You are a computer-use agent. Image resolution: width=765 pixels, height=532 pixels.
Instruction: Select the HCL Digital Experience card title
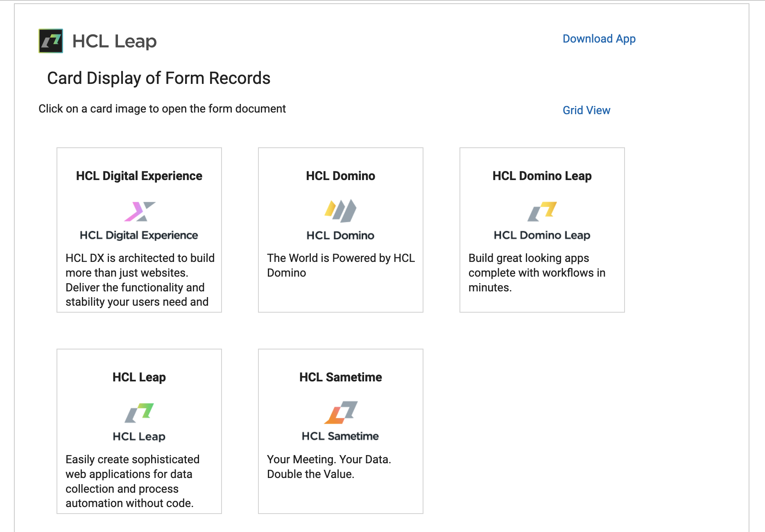point(139,176)
